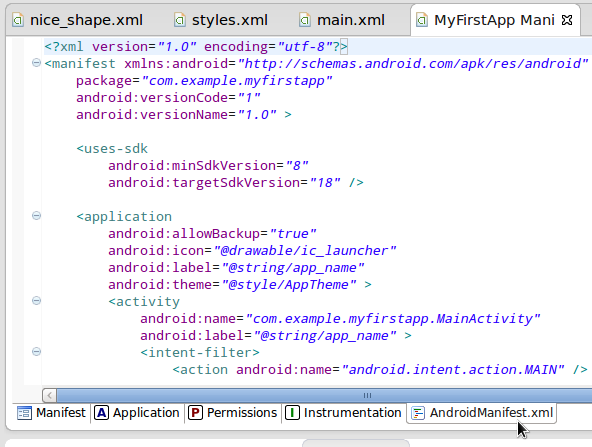Click the <uses-sdk tag text
592x447 pixels.
coord(112,149)
